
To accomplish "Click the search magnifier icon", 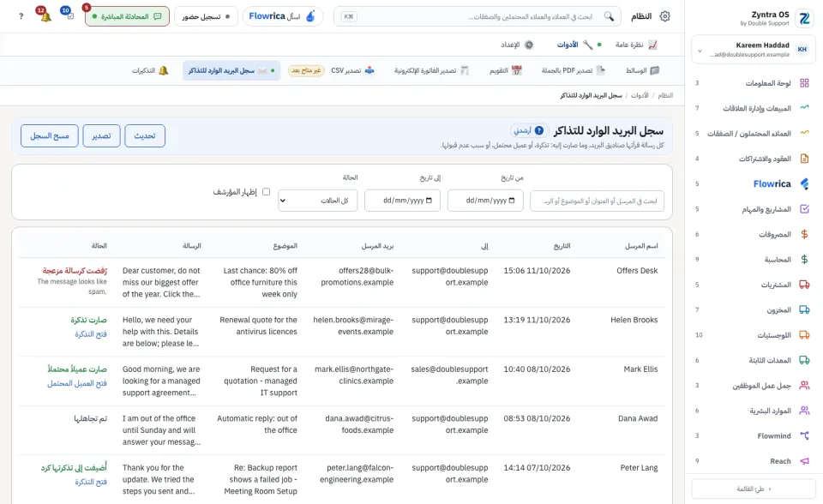I will [609, 16].
